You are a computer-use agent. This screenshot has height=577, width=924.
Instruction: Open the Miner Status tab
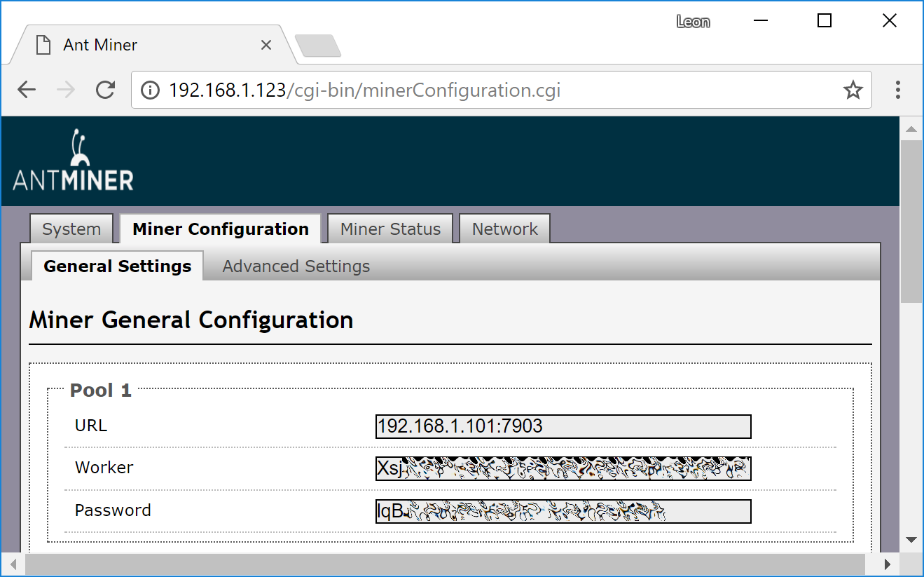(390, 229)
